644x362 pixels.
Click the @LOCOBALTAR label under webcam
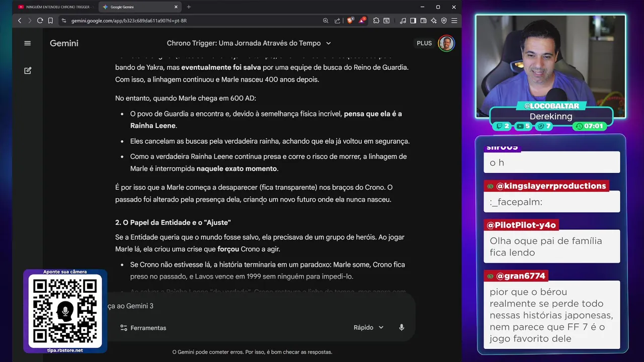[551, 106]
